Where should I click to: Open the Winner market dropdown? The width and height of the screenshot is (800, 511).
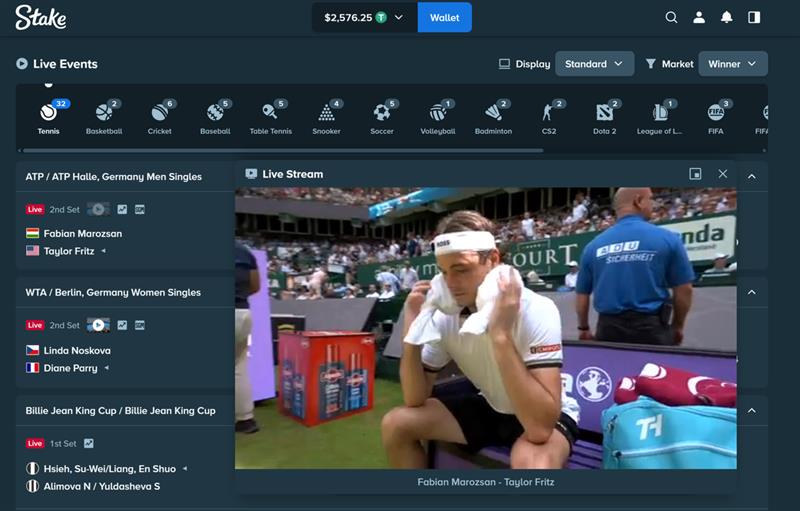[x=733, y=64]
